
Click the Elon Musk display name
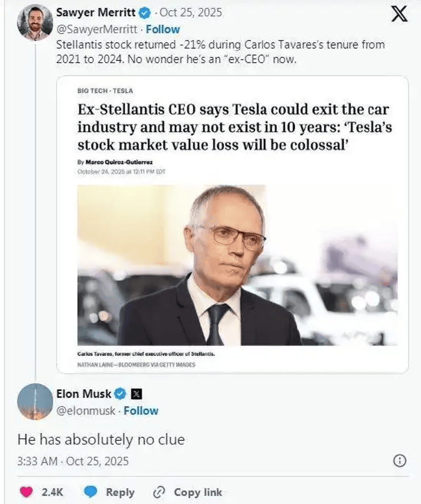(84, 393)
